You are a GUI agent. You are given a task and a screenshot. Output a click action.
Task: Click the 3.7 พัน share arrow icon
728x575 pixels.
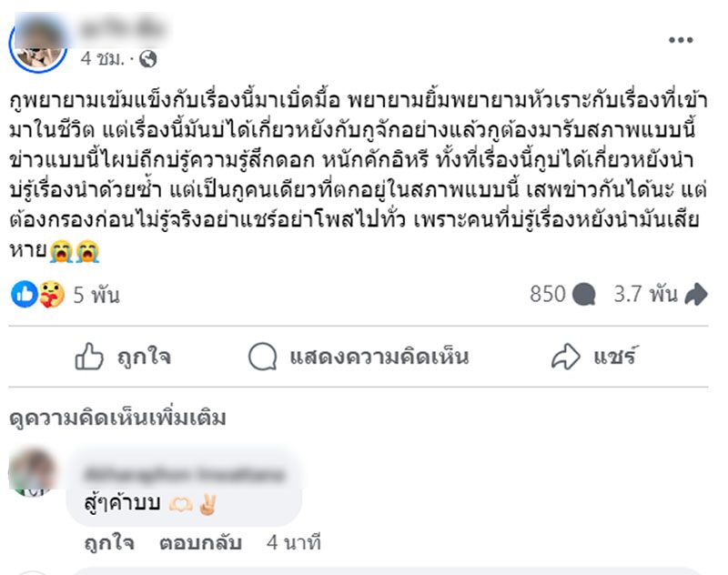pyautogui.click(x=696, y=295)
